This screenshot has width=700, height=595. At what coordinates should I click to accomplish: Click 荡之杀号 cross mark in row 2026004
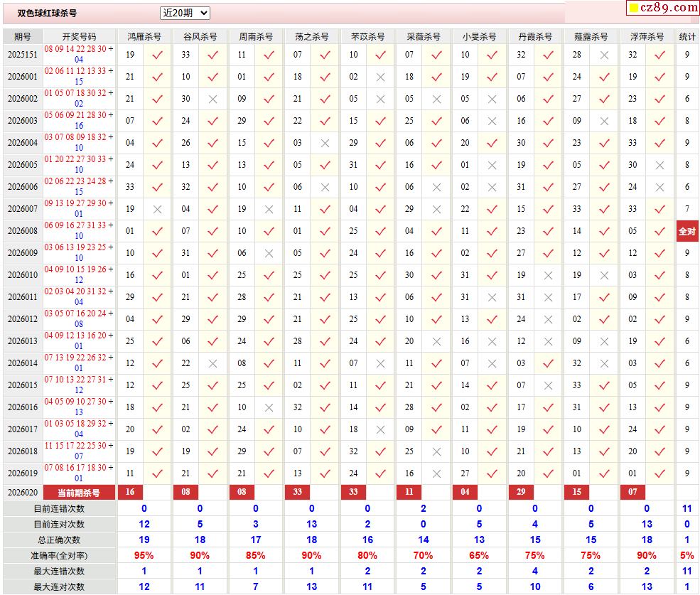point(325,143)
